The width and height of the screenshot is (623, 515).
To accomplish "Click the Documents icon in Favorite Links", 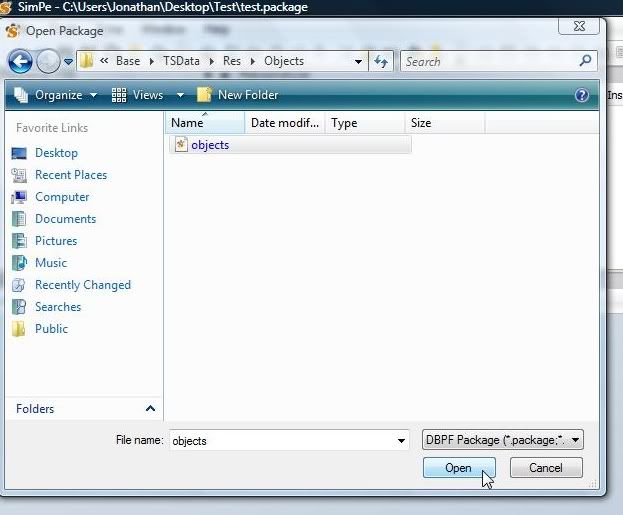I will 19,219.
